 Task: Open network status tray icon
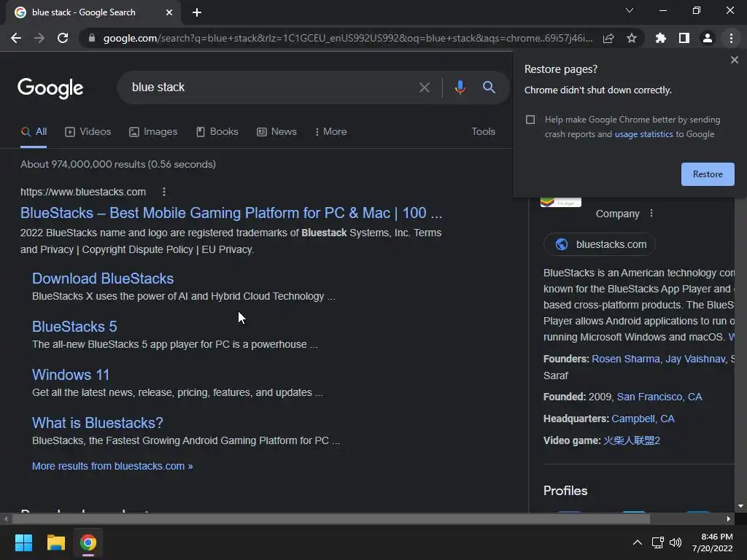658,542
